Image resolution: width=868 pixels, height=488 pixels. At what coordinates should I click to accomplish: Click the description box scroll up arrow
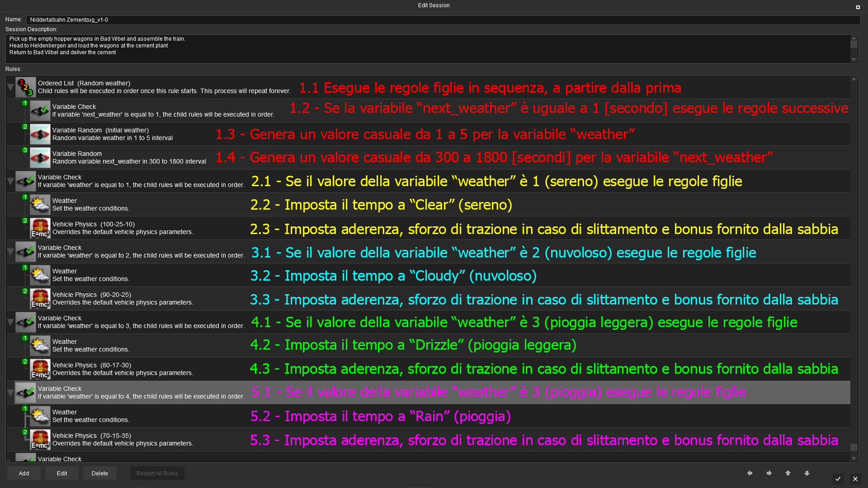(854, 38)
